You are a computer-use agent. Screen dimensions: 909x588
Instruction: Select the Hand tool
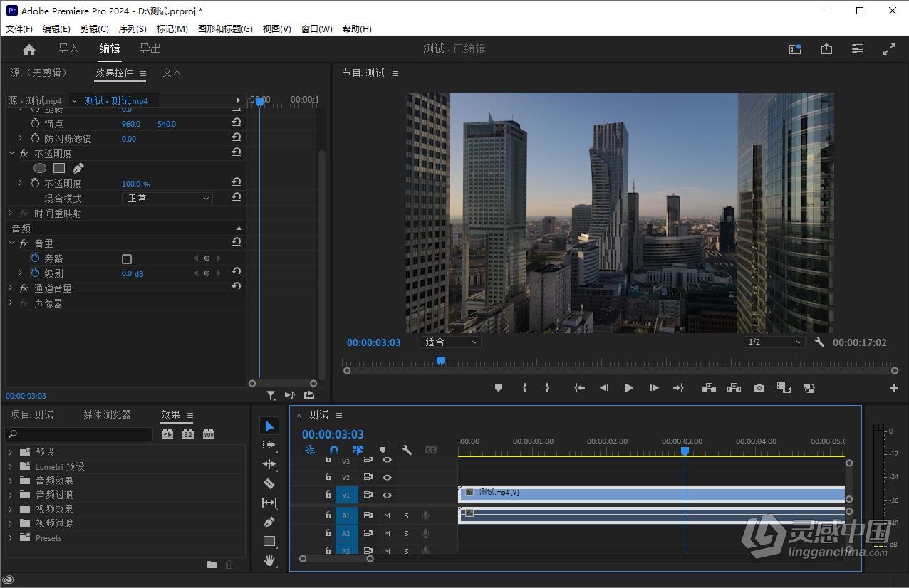click(269, 560)
